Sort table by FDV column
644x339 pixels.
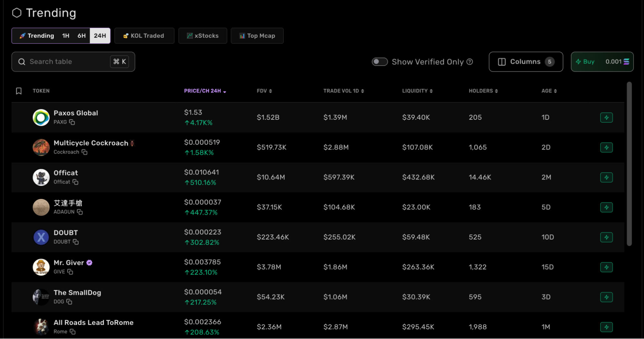tap(264, 91)
